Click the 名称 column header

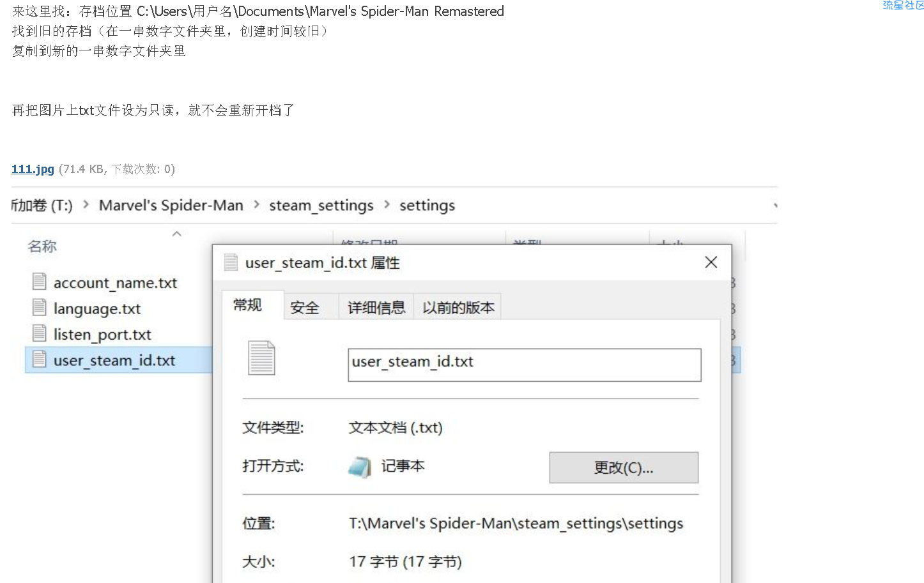(x=42, y=246)
